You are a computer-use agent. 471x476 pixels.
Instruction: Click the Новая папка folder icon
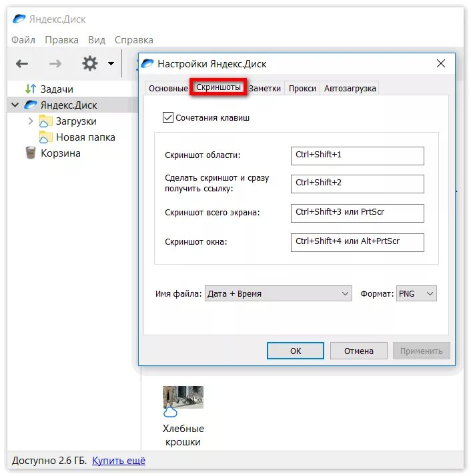(x=45, y=137)
